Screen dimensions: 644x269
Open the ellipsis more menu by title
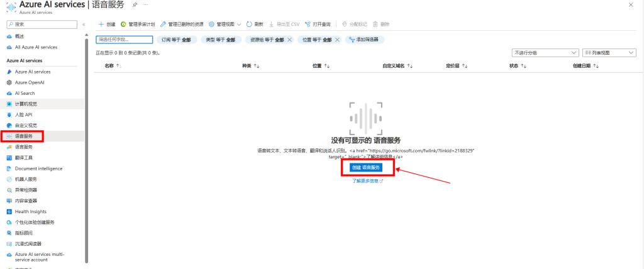click(145, 4)
